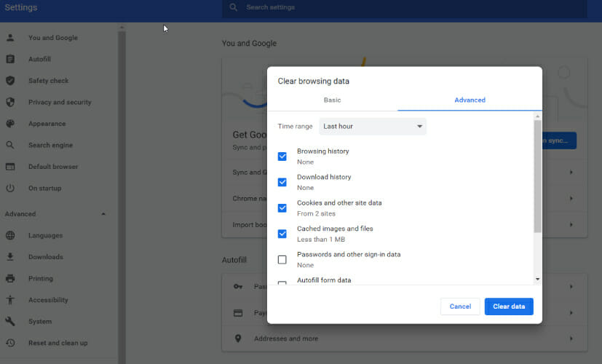Click the search magnifier icon in header
The width and height of the screenshot is (602, 364).
pyautogui.click(x=233, y=7)
